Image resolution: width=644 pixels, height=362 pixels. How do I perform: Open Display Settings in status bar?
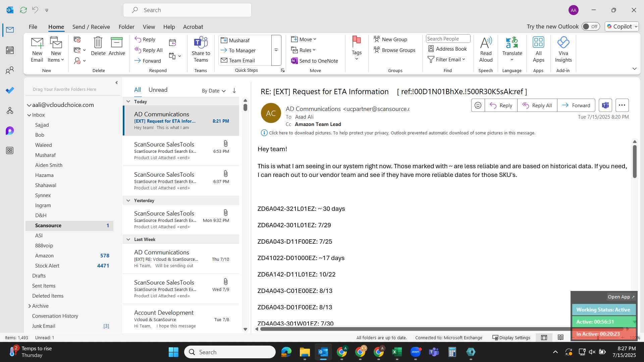point(511,338)
